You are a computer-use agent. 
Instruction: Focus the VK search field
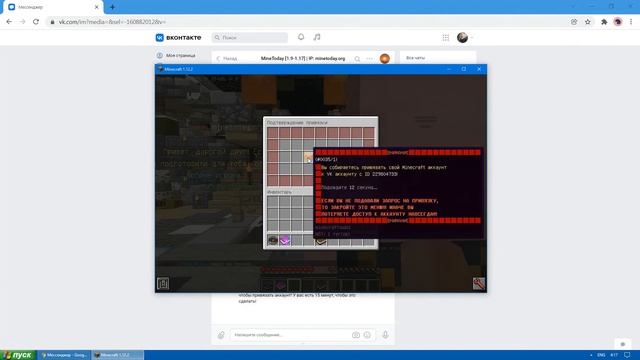(x=250, y=38)
